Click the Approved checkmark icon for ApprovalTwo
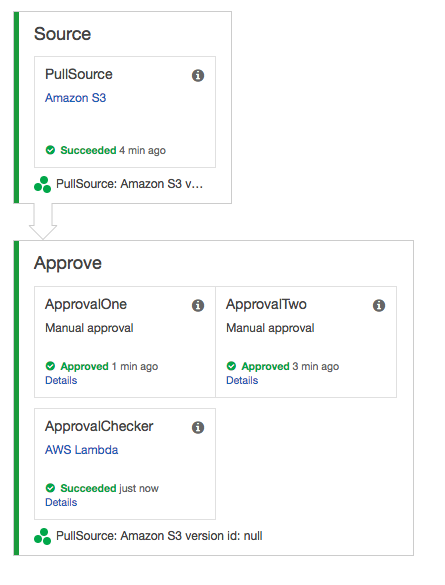445x585 pixels. pyautogui.click(x=231, y=366)
